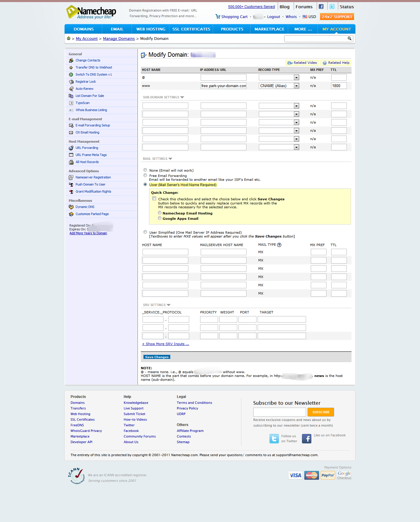This screenshot has height=522, width=420.
Task: Expand Show More SRV Inputs link
Action: click(x=166, y=344)
